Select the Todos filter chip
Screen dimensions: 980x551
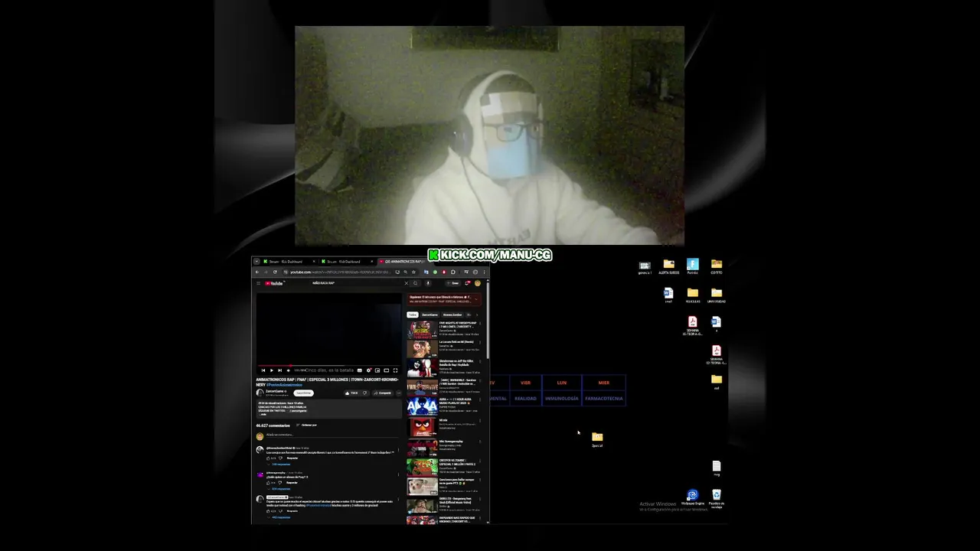click(413, 315)
